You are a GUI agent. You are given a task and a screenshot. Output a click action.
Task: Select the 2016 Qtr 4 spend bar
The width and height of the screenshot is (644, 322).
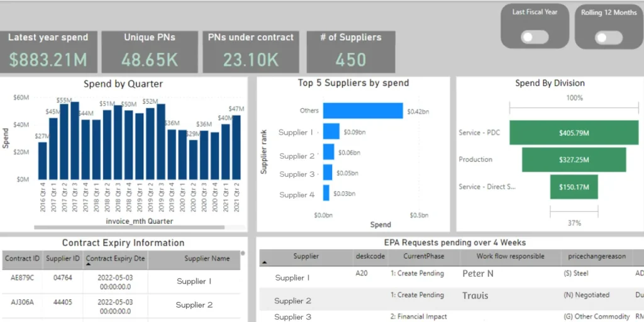click(43, 161)
